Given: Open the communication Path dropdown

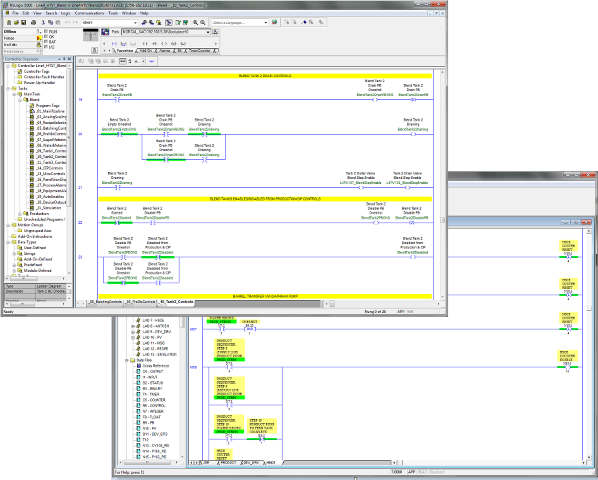Looking at the screenshot, I should pos(208,32).
